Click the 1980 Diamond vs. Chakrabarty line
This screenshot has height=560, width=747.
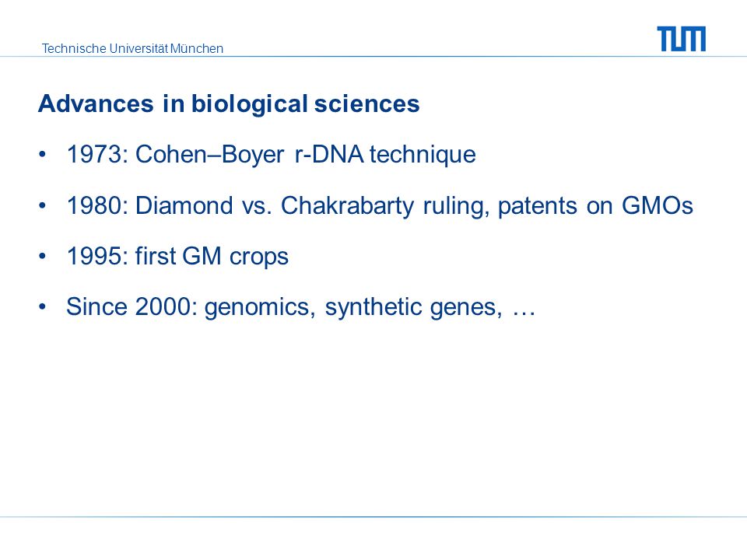click(x=380, y=206)
